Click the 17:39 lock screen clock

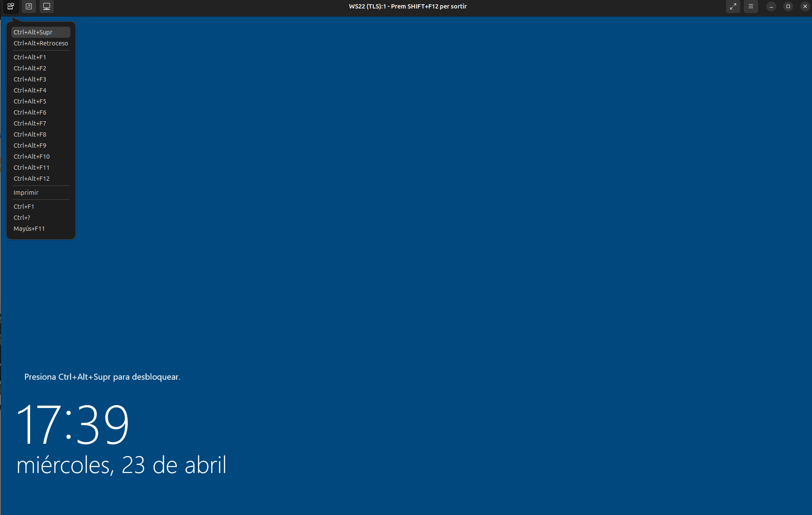tap(73, 424)
